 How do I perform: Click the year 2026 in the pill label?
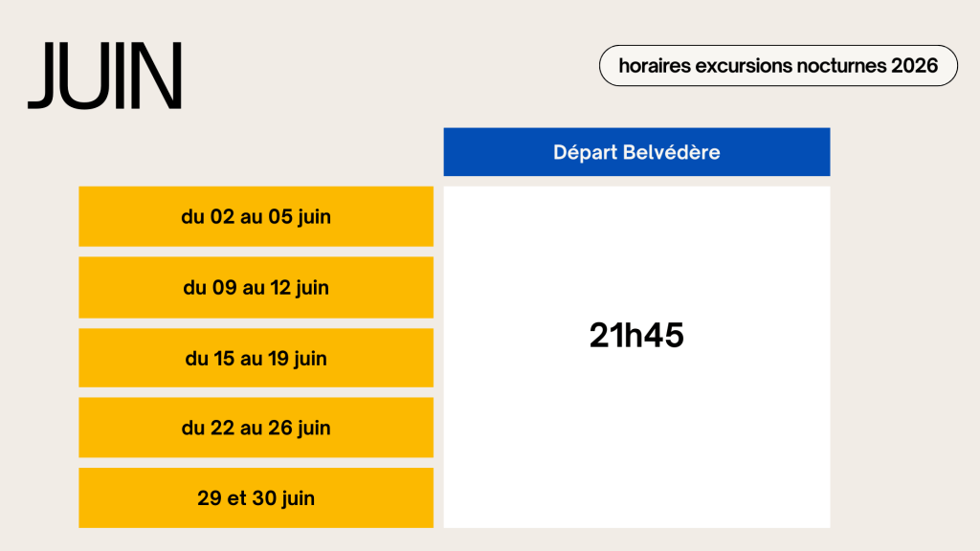click(914, 66)
